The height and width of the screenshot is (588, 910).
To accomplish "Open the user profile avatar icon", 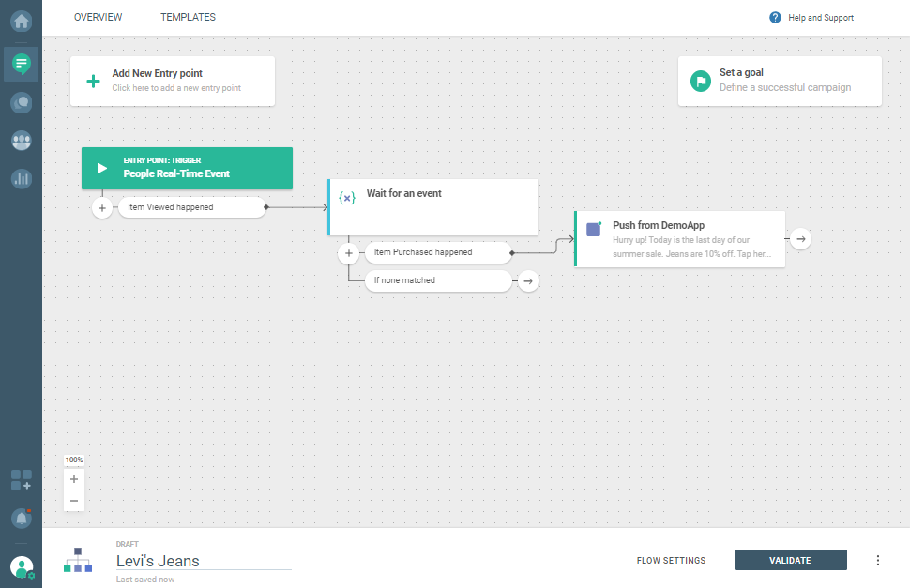I will [x=21, y=567].
